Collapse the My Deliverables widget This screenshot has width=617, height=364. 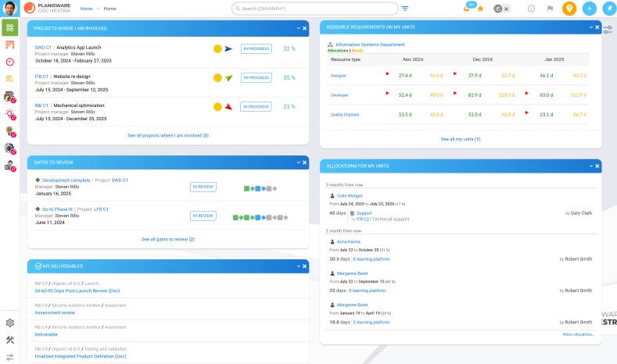tap(298, 266)
